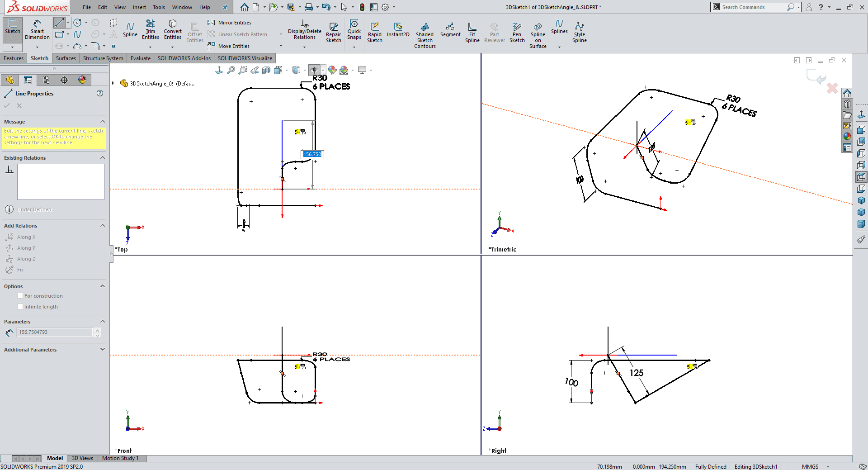Open the File menu

(87, 7)
